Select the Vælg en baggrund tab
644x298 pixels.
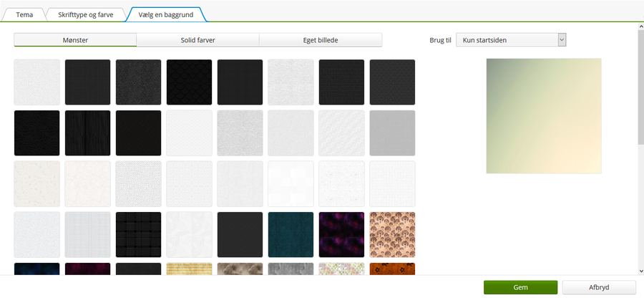tap(166, 15)
